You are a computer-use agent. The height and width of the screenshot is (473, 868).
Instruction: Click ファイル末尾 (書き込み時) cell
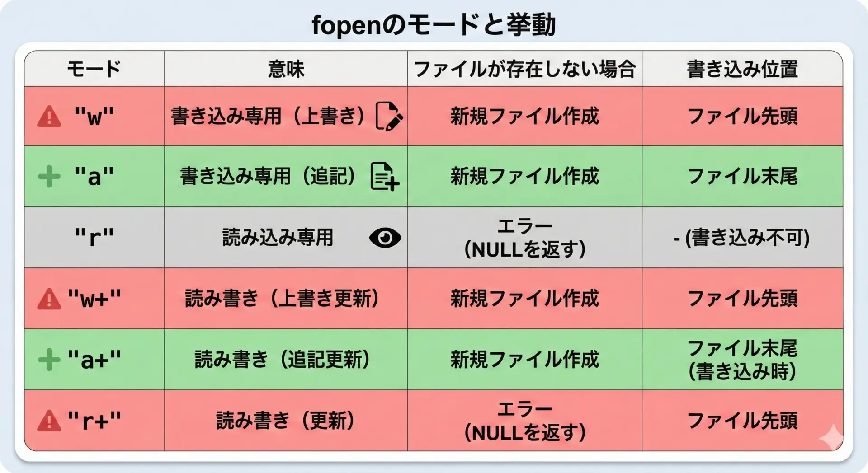[x=742, y=360]
